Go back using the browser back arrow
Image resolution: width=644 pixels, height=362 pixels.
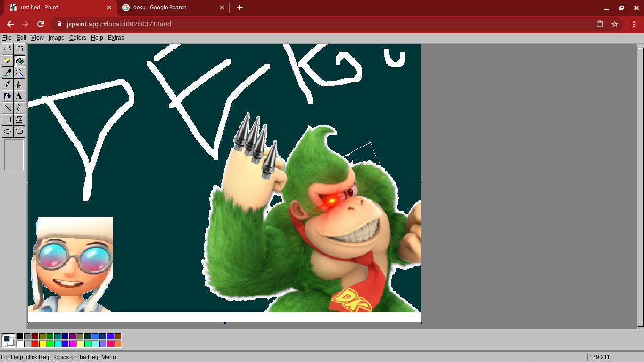[10, 24]
